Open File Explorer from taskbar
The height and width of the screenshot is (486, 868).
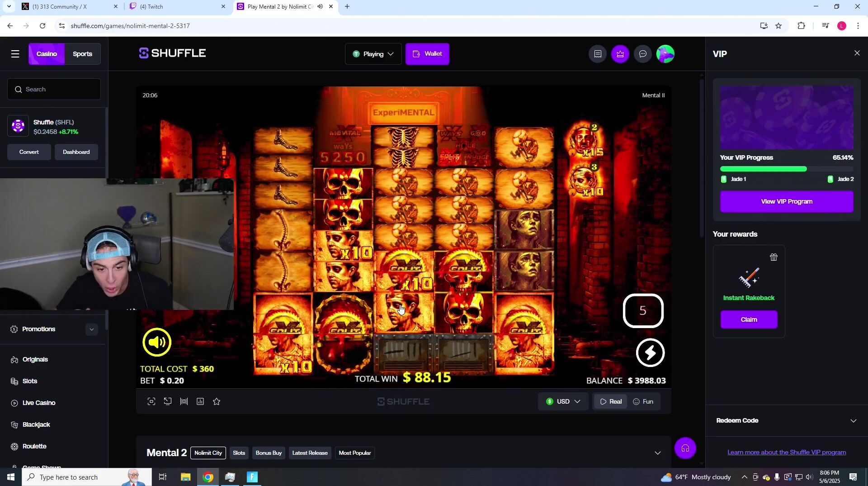point(185,477)
